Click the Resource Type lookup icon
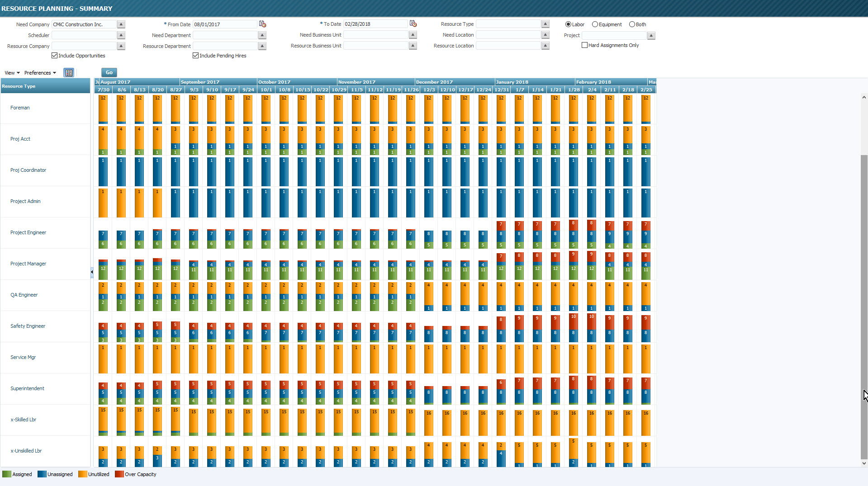 pos(545,24)
